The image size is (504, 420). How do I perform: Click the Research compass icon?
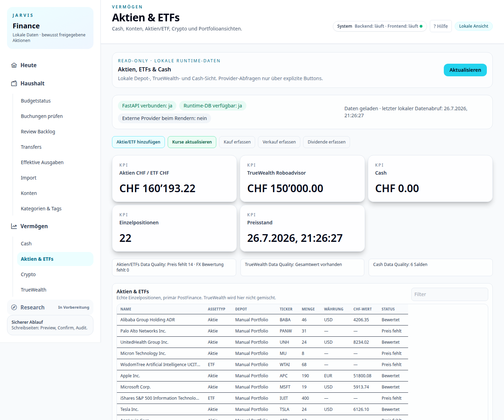coord(14,307)
